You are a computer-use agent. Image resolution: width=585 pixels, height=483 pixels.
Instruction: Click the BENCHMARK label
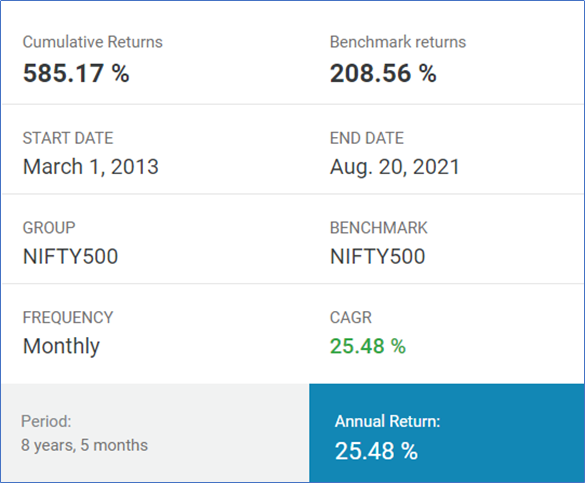379,228
